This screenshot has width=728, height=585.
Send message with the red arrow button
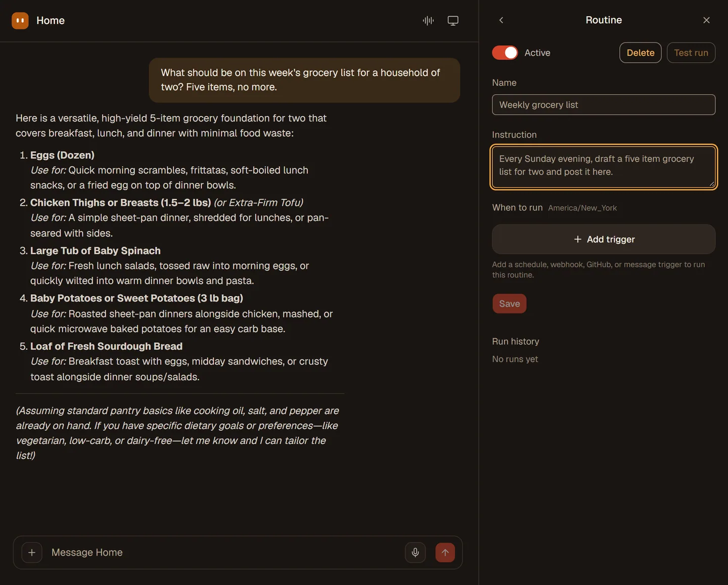click(445, 553)
